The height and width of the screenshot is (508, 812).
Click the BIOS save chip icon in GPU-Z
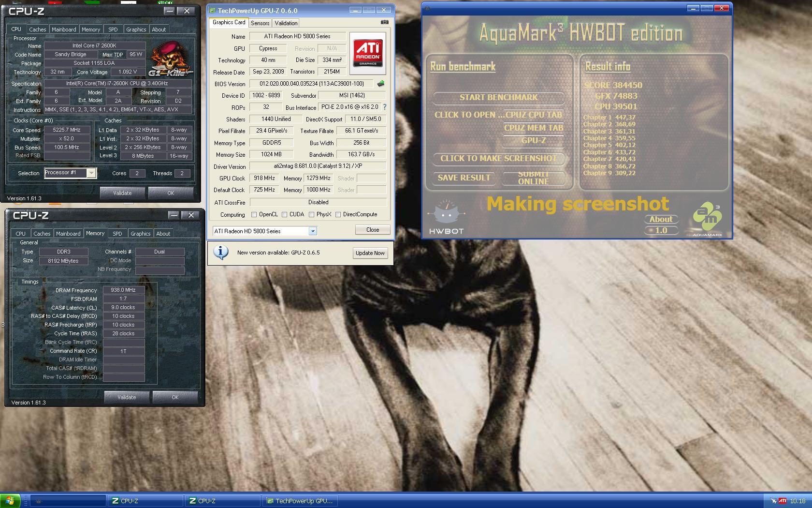381,84
